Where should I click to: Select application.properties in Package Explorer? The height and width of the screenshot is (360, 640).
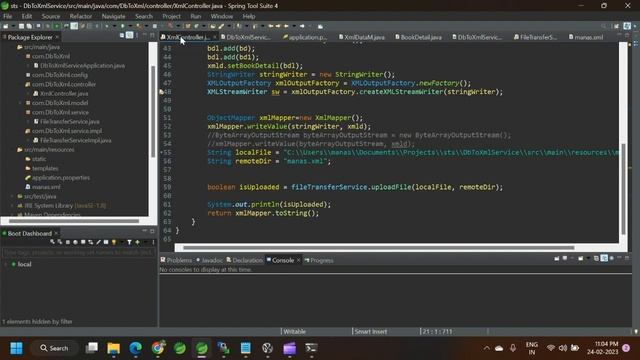[x=57, y=178]
